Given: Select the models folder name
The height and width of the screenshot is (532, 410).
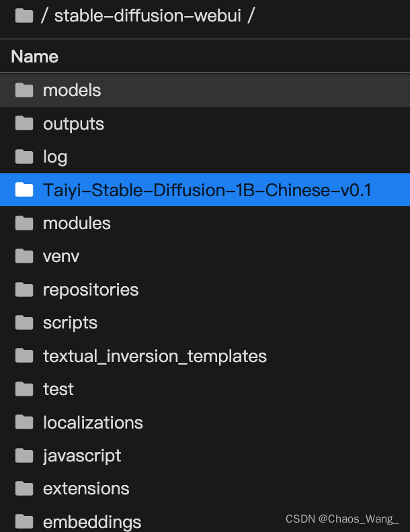Looking at the screenshot, I should click(72, 90).
